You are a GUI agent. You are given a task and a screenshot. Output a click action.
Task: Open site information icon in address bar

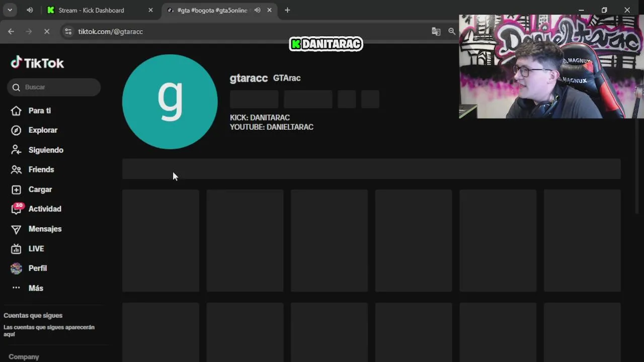click(x=68, y=31)
